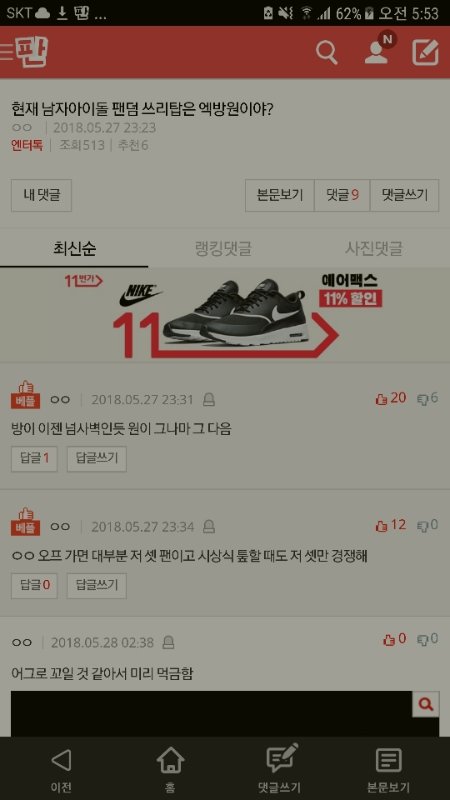Expand replies with 답글 1 button
Image resolution: width=450 pixels, height=800 pixels.
click(x=34, y=459)
